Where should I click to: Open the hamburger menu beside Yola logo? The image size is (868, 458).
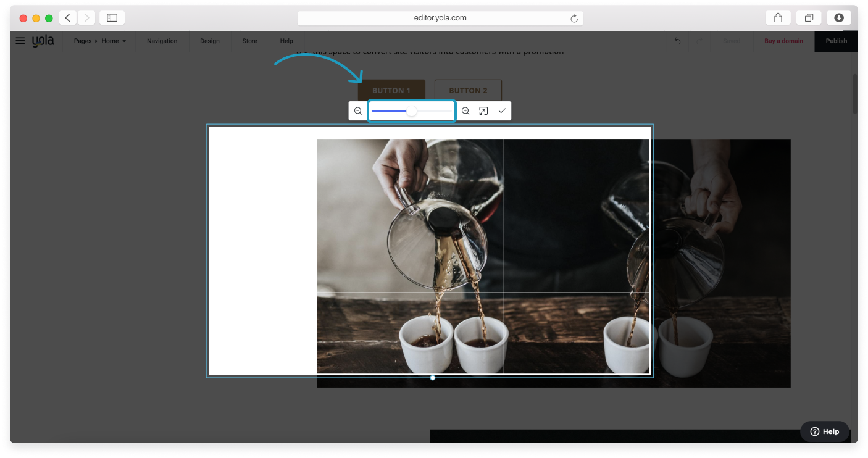[x=20, y=41]
